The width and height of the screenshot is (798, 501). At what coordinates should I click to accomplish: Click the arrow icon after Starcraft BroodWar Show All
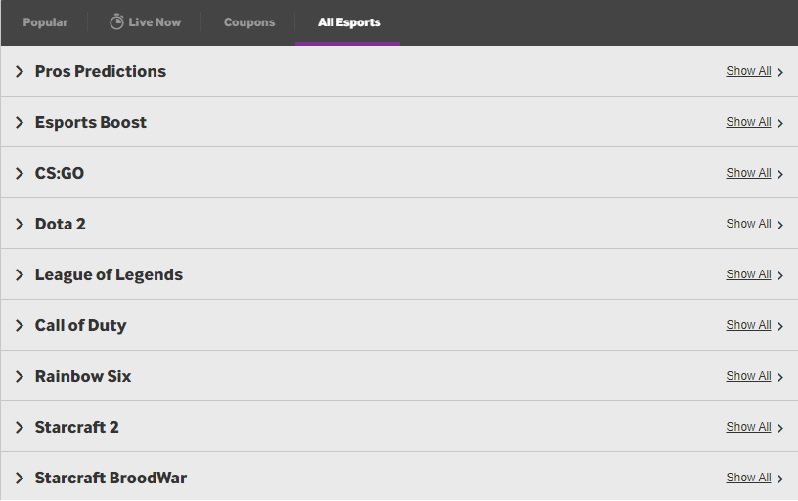point(780,479)
